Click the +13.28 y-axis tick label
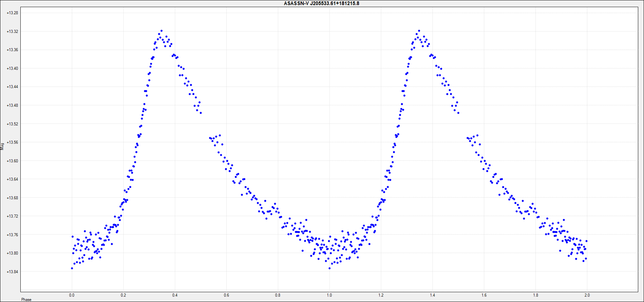This screenshot has width=644, height=302. [x=13, y=13]
